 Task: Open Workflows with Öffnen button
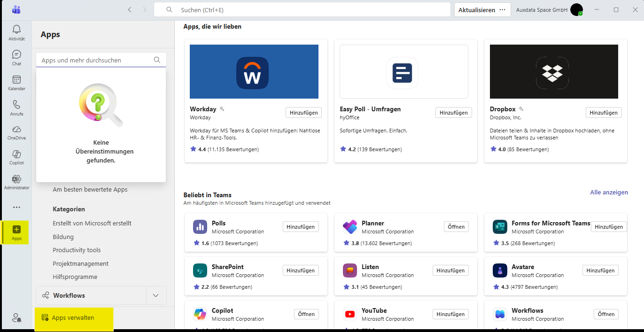coord(606,314)
